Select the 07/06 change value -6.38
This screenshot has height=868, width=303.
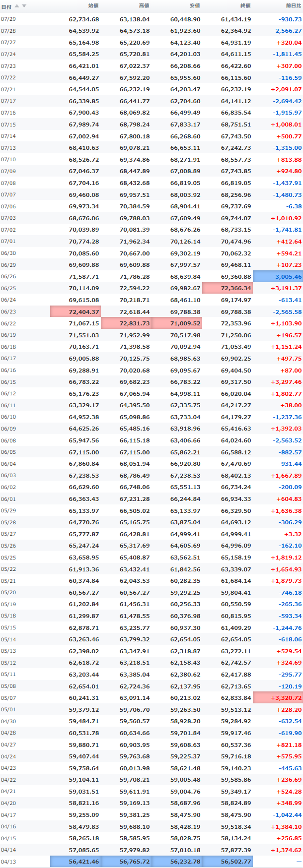click(294, 206)
